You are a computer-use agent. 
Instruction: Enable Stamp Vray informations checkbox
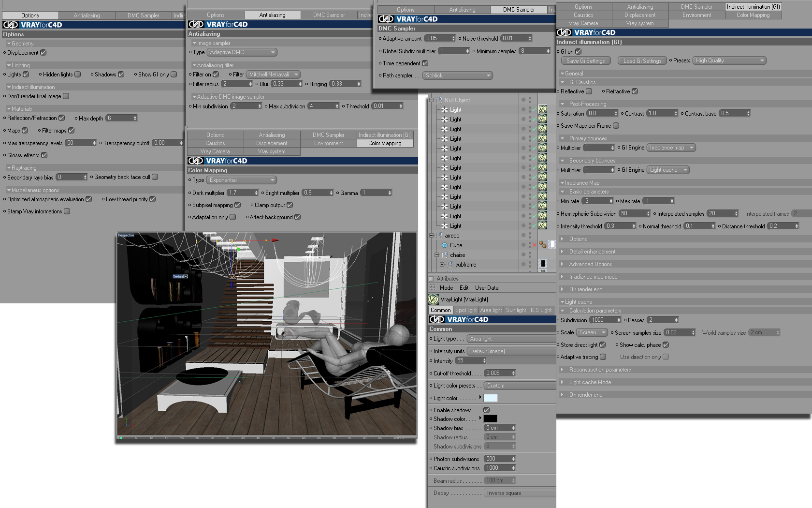(67, 211)
